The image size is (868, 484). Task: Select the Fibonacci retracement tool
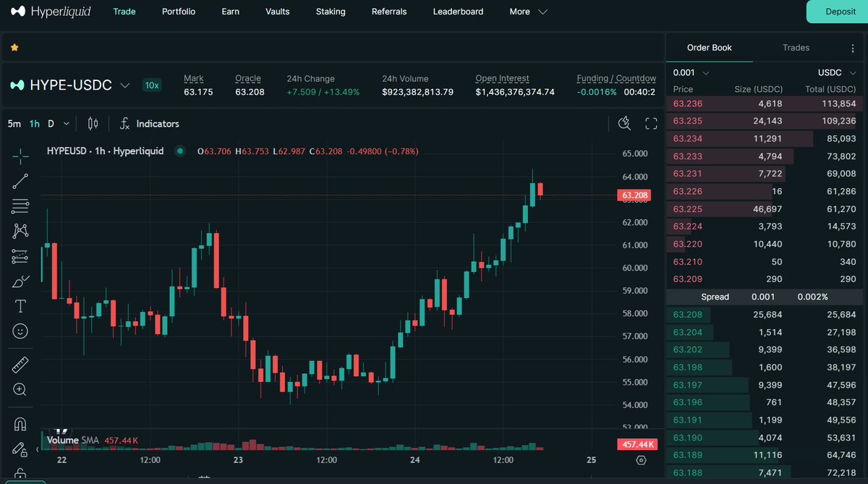point(20,205)
